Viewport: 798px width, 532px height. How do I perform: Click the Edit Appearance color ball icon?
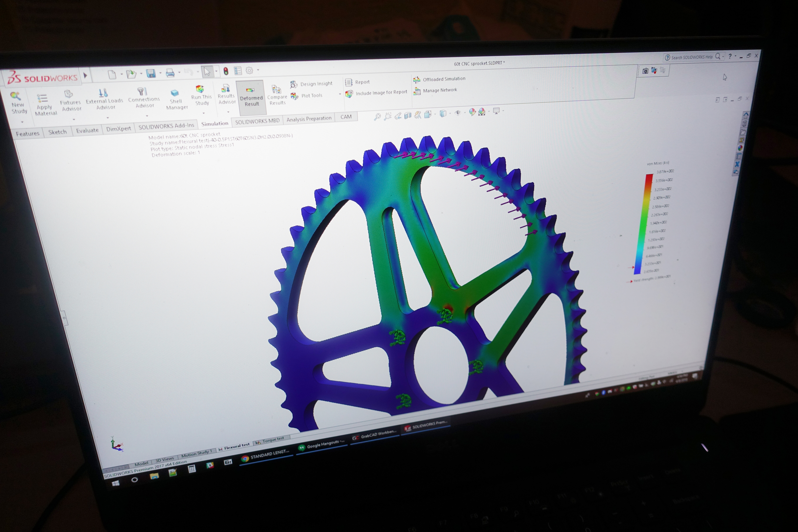click(472, 112)
